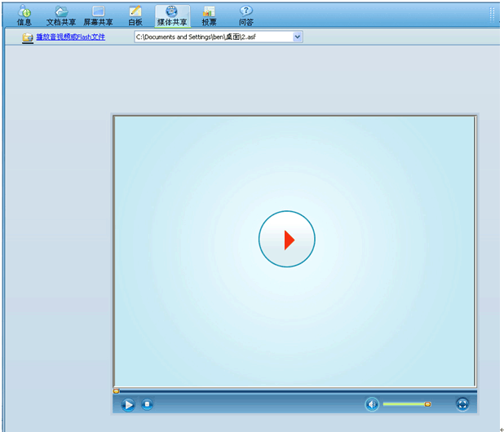Toggle fullscreen video mode icon
Viewport: 504px width, 432px height.
[462, 404]
